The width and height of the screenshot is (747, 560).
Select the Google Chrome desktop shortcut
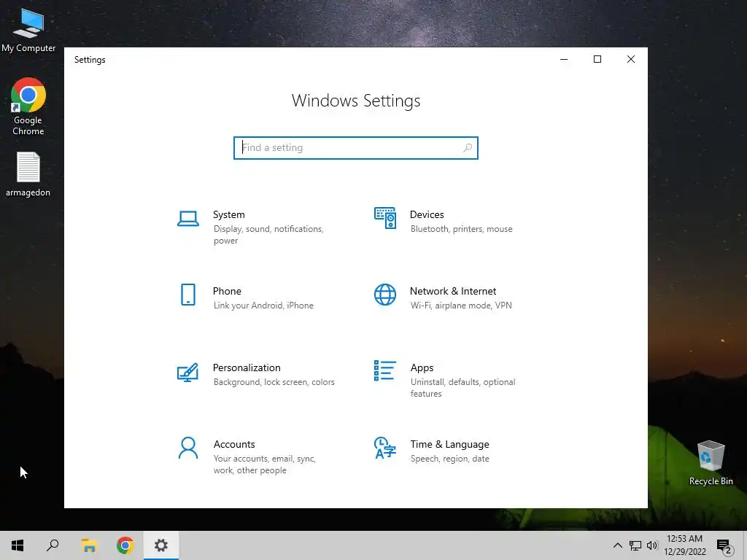pyautogui.click(x=28, y=106)
